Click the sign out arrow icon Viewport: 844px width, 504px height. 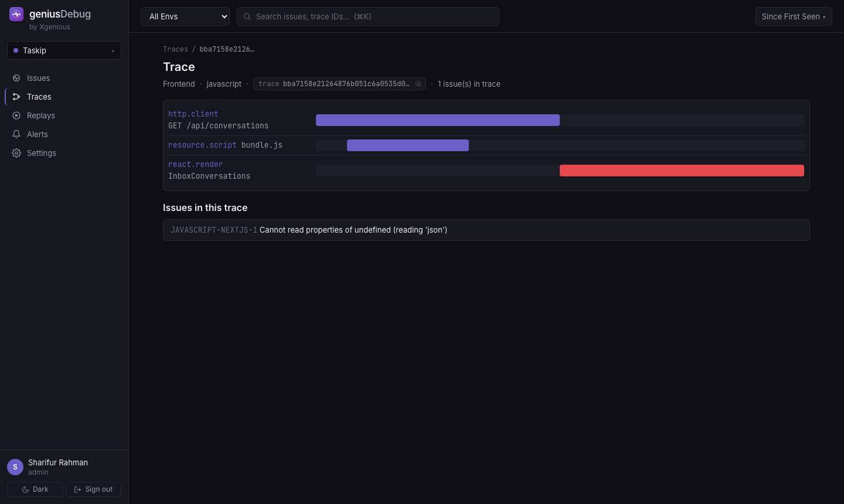pos(77,489)
